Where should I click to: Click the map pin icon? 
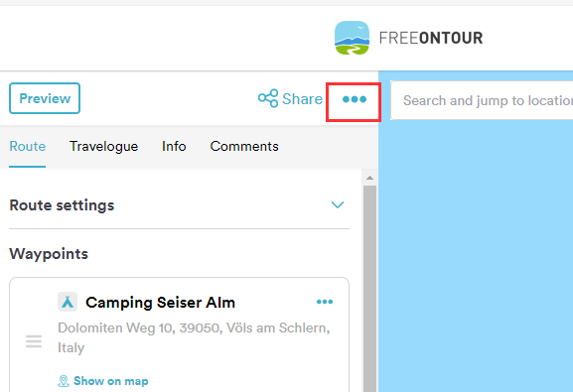click(64, 381)
